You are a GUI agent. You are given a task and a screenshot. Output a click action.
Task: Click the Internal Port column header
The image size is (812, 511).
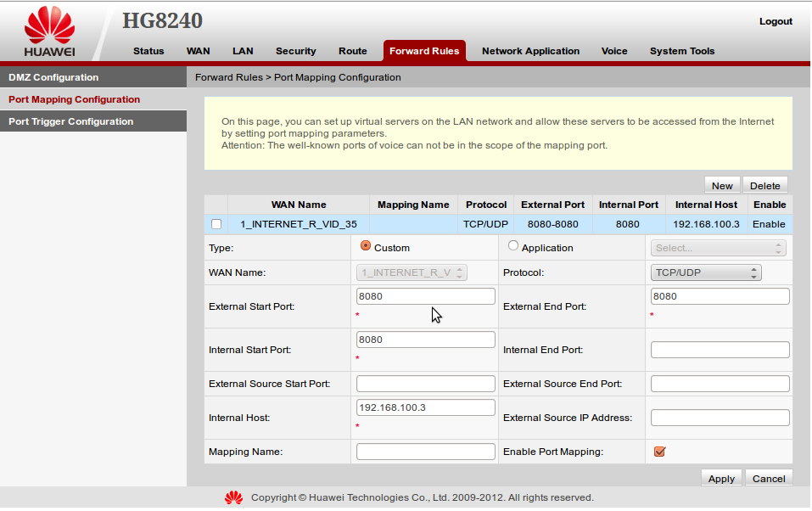628,205
